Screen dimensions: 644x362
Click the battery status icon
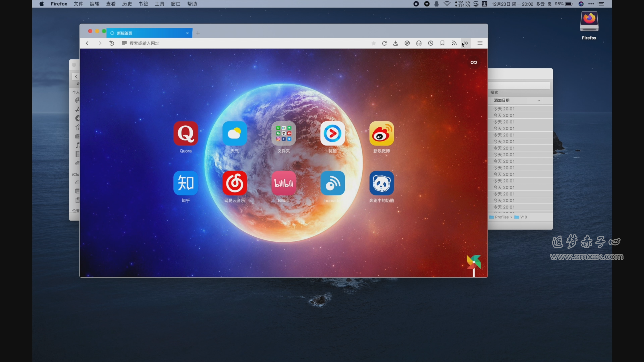[x=569, y=4]
